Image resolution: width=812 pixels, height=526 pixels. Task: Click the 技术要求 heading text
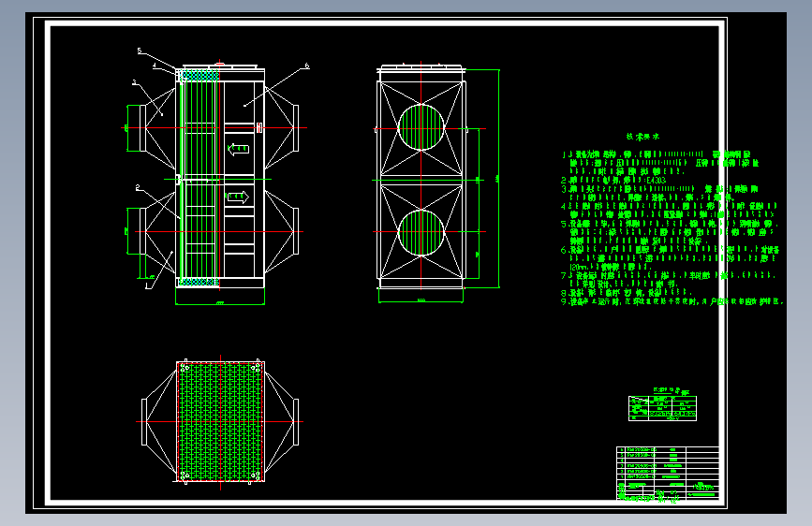(x=642, y=137)
